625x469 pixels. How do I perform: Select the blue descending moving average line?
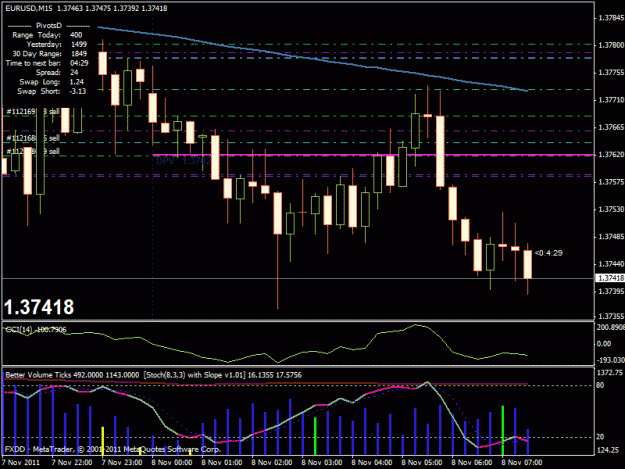tap(313, 58)
